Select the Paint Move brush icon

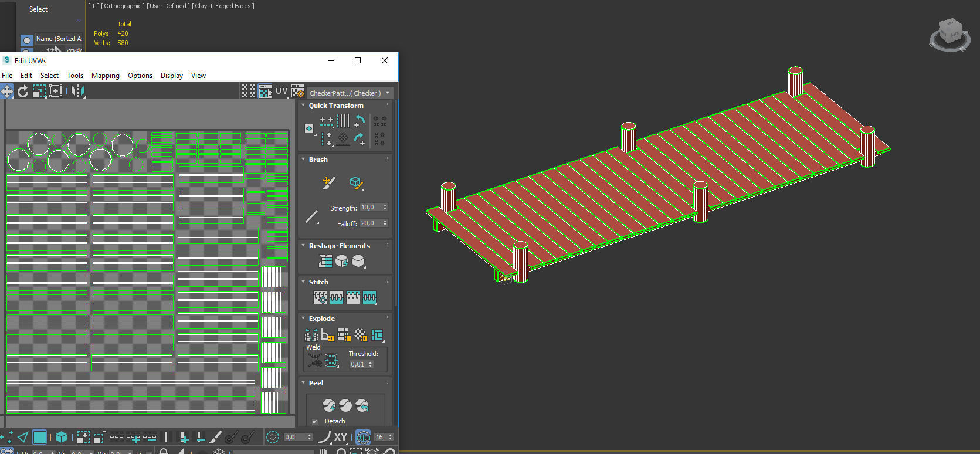pyautogui.click(x=329, y=182)
